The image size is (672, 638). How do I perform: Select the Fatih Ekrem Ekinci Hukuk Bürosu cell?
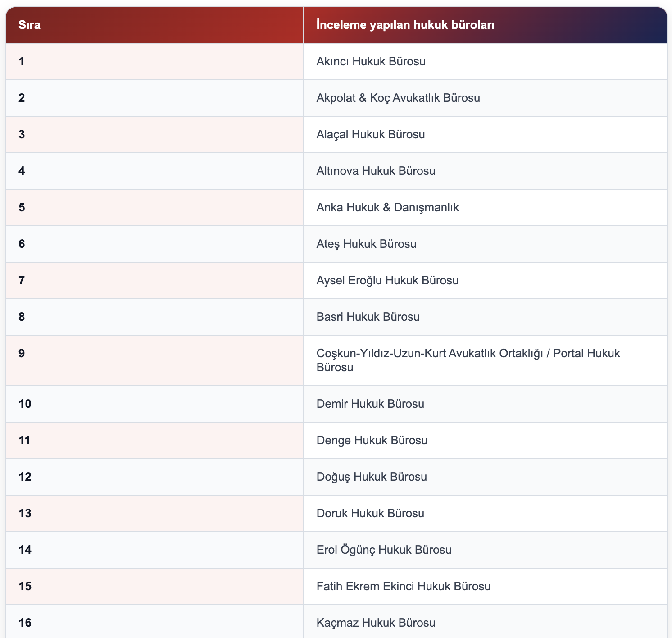click(486, 586)
